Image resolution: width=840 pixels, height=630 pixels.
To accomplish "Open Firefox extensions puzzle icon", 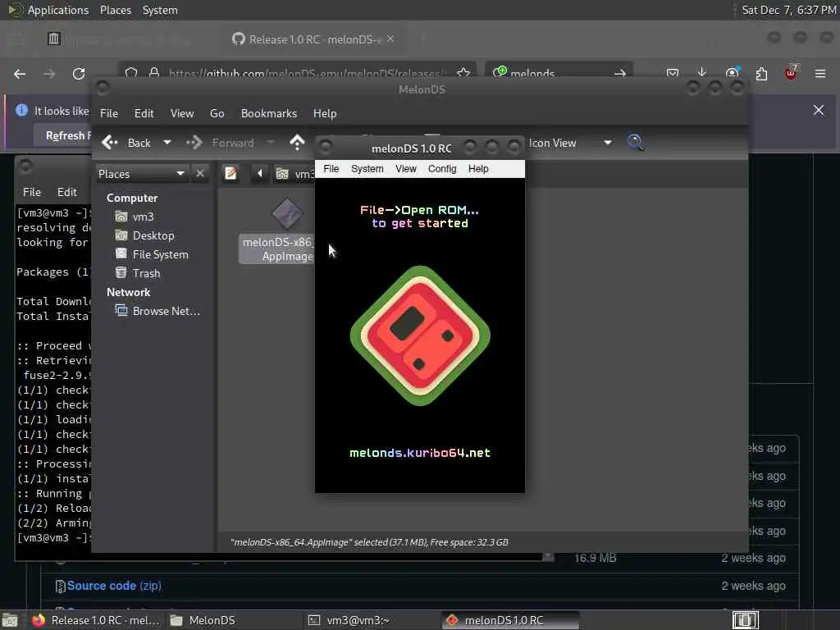I will coord(761,73).
